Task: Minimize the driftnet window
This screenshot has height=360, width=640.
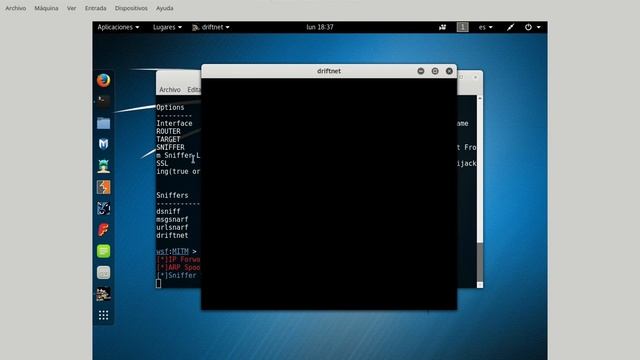Action: [x=421, y=71]
